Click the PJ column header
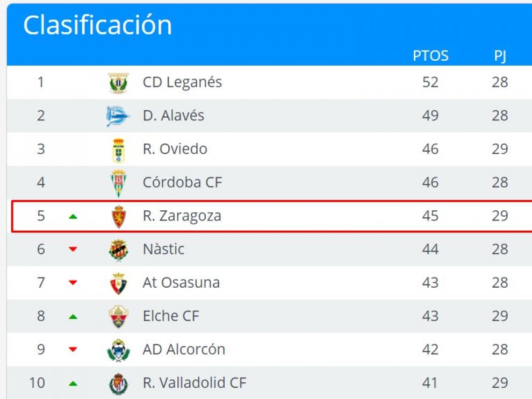Image resolution: width=532 pixels, height=399 pixels. coord(500,56)
